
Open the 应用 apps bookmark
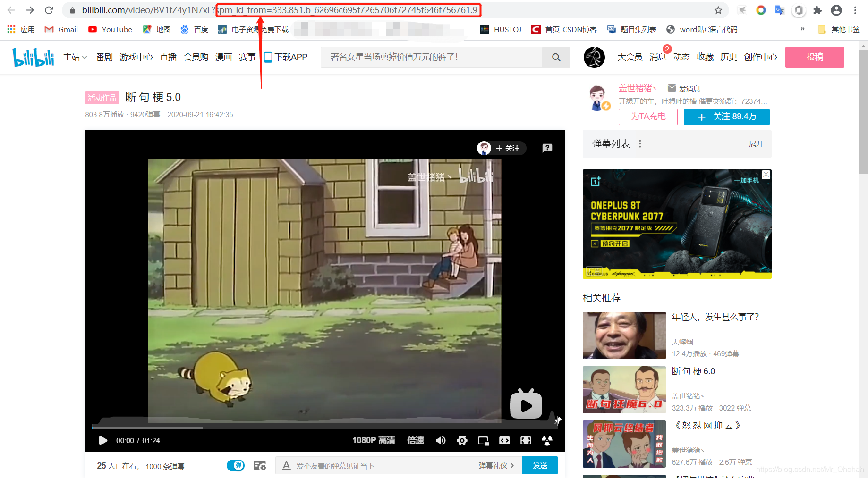(x=21, y=29)
